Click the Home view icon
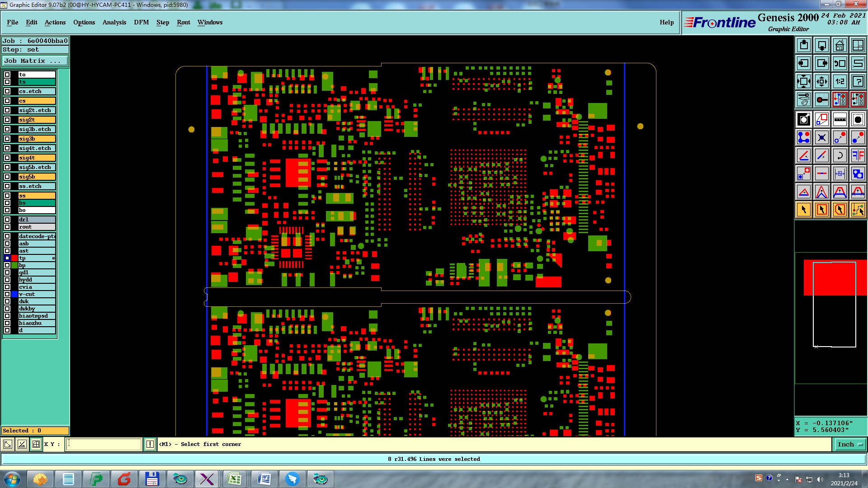The image size is (868, 488). coord(840,45)
